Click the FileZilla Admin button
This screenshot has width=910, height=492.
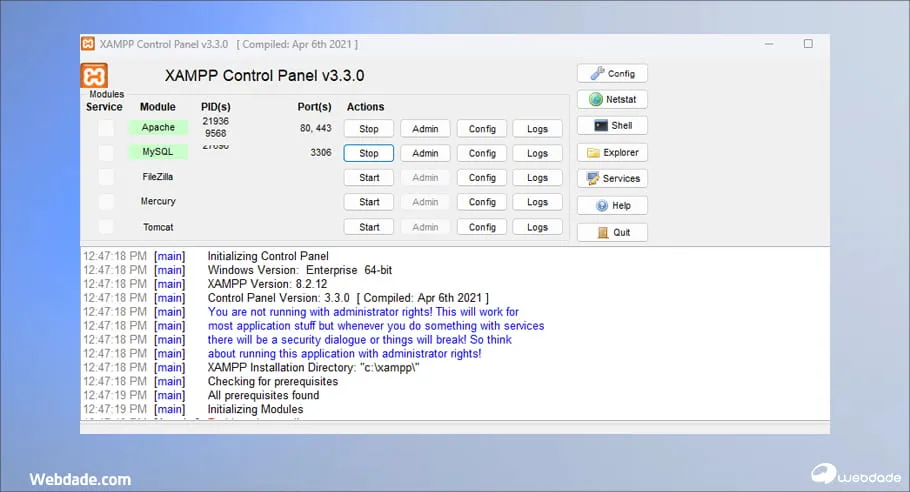tap(425, 178)
